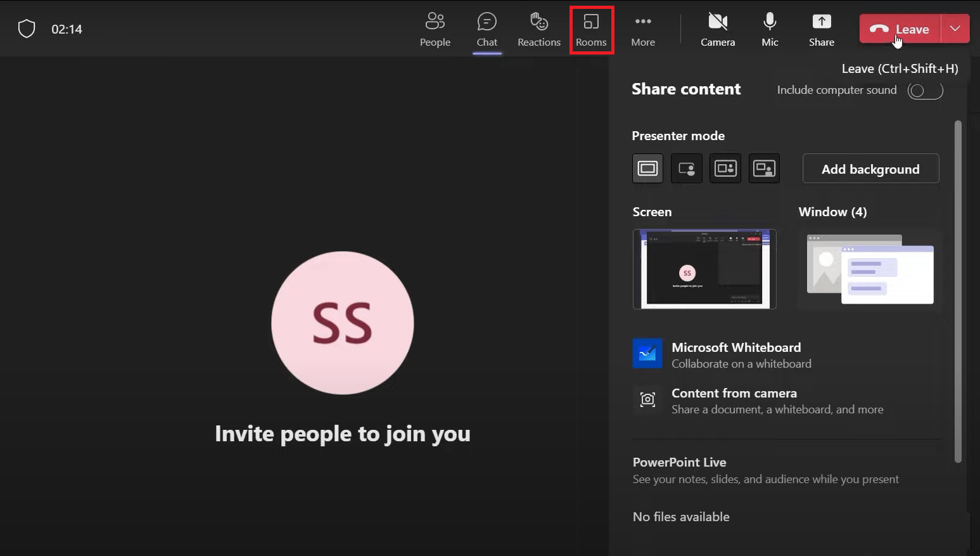Click PowerPoint Live heading
This screenshot has width=980, height=556.
(x=679, y=462)
